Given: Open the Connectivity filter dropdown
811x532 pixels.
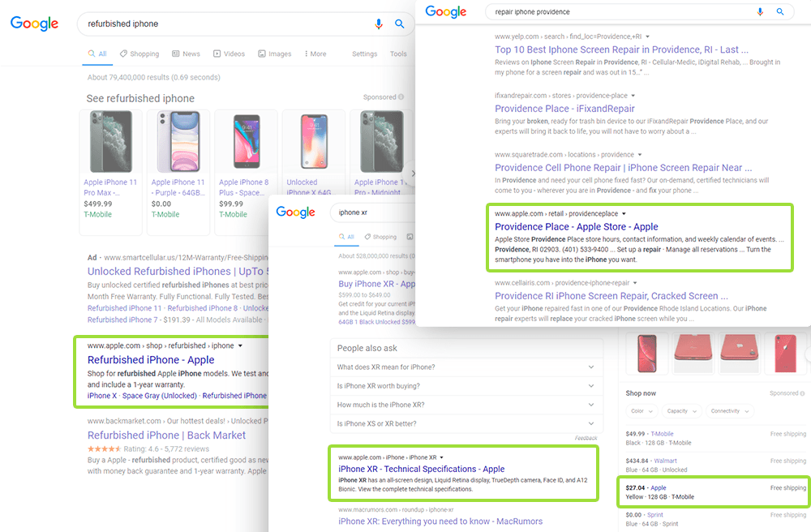Looking at the screenshot, I should point(729,411).
